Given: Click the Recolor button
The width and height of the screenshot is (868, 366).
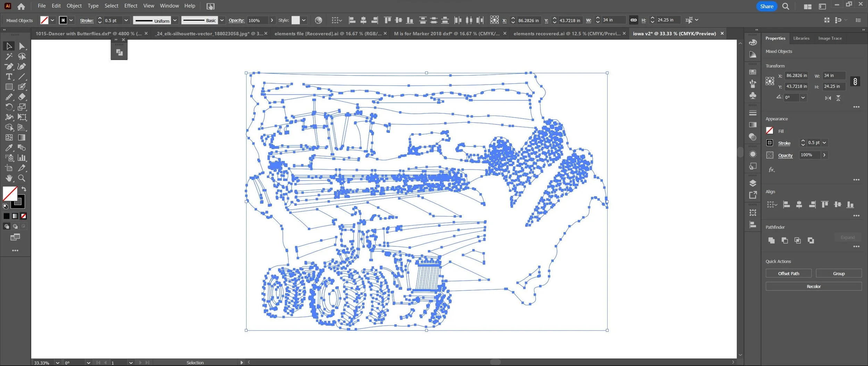Looking at the screenshot, I should [x=813, y=286].
